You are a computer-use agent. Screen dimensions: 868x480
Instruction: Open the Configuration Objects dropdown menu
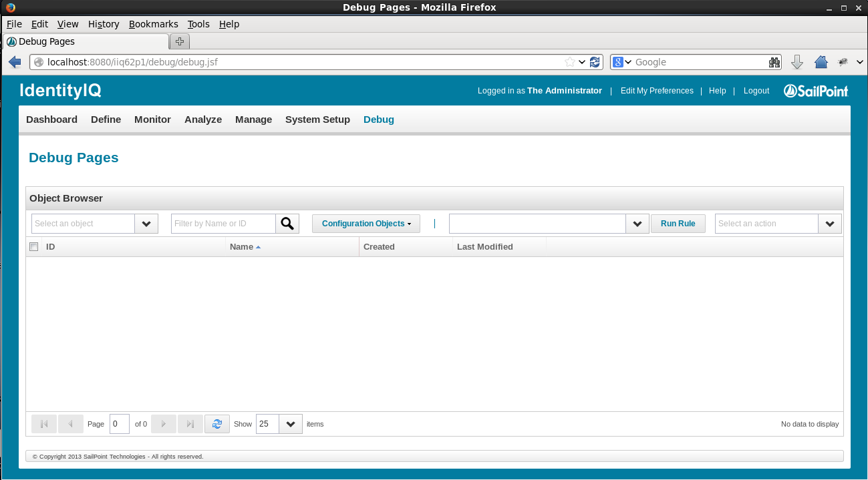coord(366,224)
